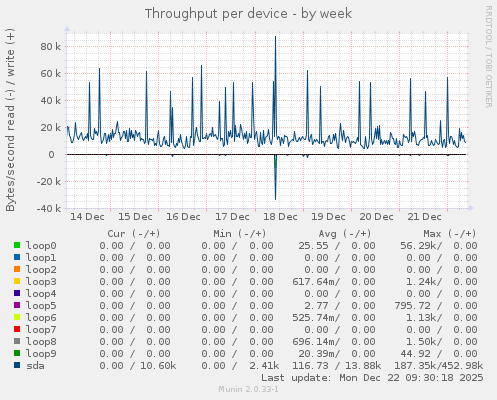Click the 'loop0' legend label
497x400 pixels.
coord(41,246)
